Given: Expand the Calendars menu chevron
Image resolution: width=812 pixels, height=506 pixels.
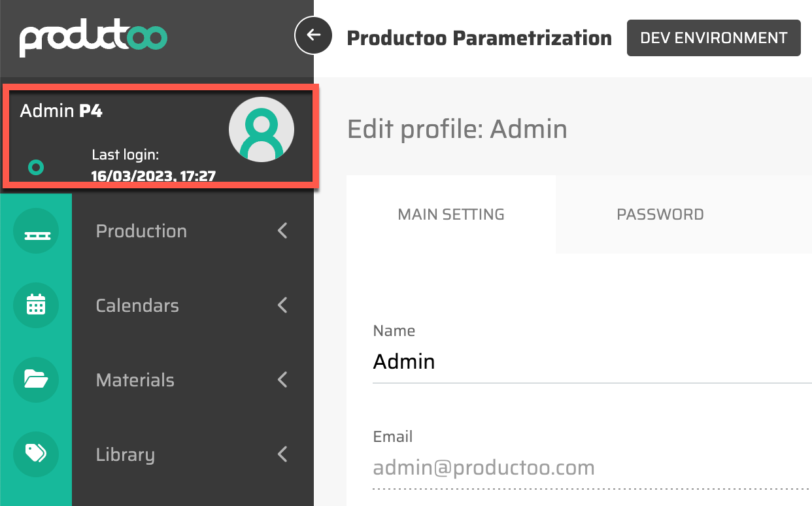Looking at the screenshot, I should click(282, 305).
